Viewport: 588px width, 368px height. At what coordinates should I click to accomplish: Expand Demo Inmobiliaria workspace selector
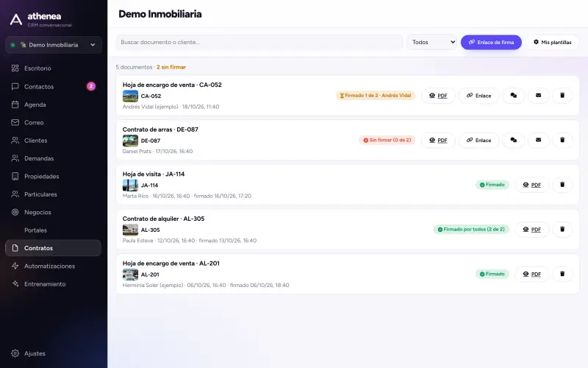pos(53,45)
